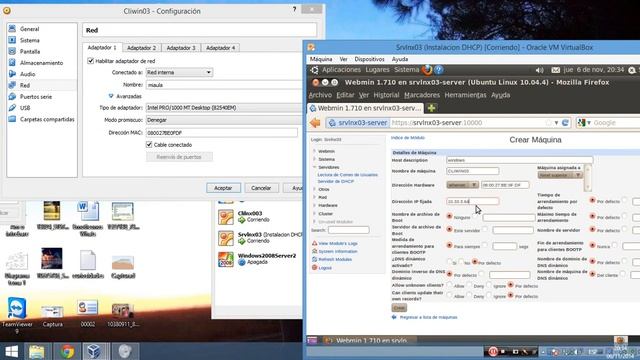The height and width of the screenshot is (360, 640).
Task: Switch to VirtualBox from Windows taskbar
Action: [x=94, y=351]
